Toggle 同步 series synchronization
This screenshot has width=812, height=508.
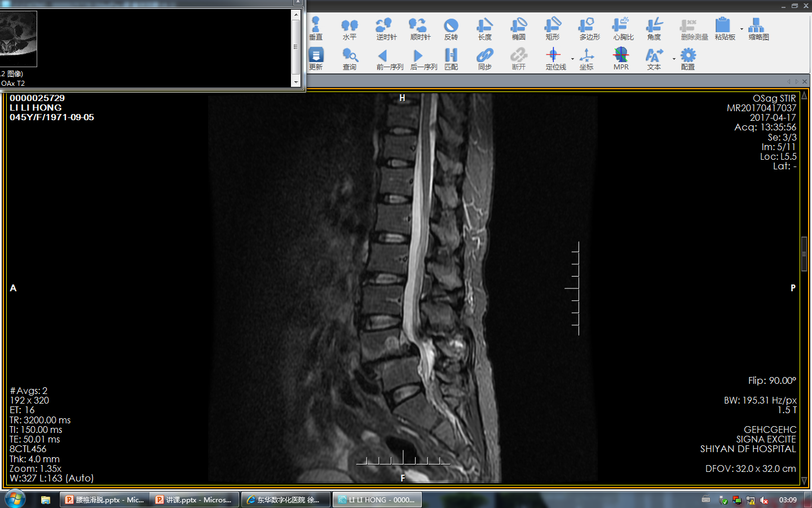tap(484, 59)
